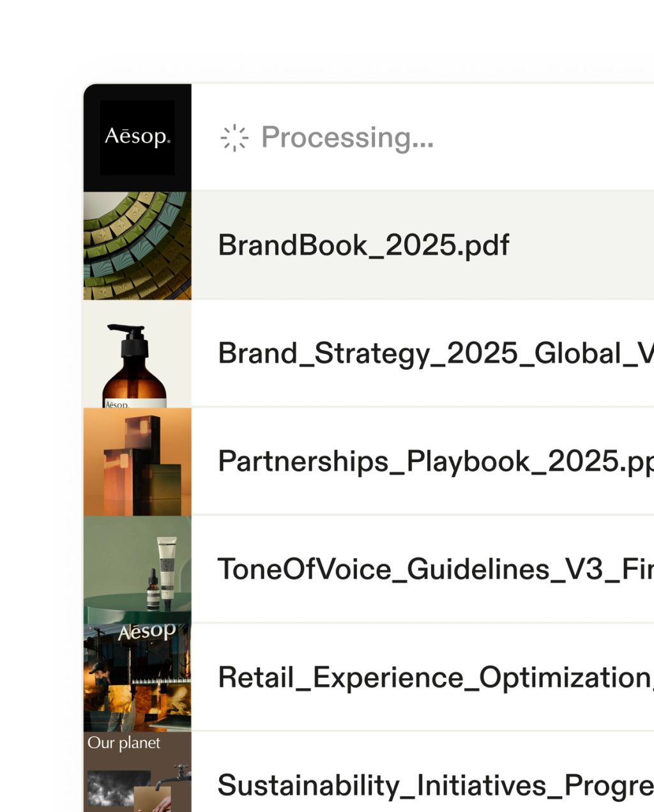Click the Processing... status text
The width and height of the screenshot is (654, 812).
(347, 137)
